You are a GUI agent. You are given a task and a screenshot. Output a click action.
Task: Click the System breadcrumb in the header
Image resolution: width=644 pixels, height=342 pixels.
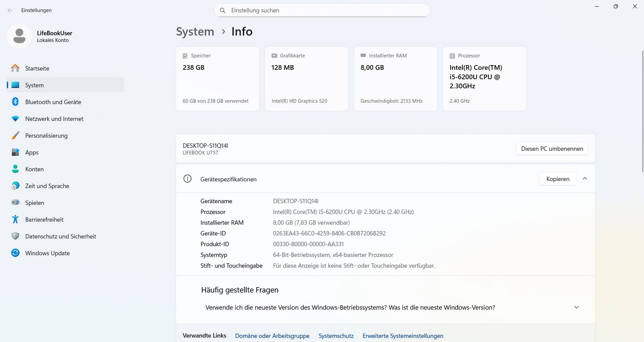coord(195,32)
